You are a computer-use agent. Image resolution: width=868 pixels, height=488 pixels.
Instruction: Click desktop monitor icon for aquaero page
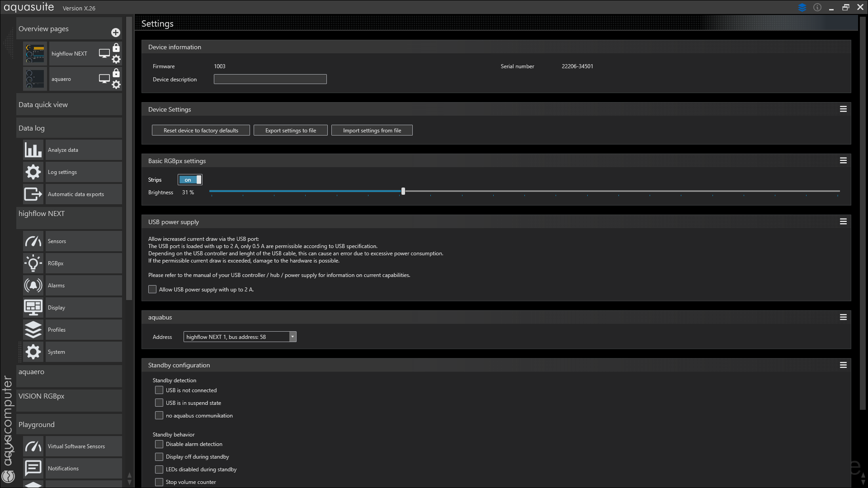(104, 79)
